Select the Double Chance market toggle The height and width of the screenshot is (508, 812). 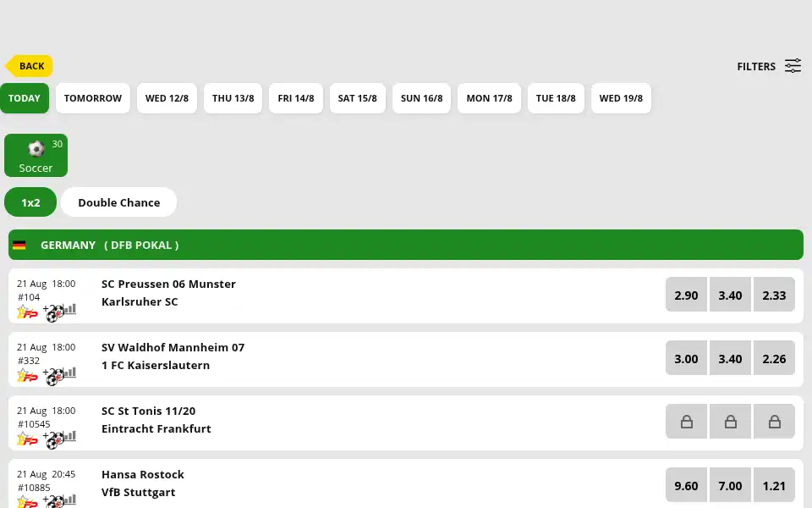point(118,202)
